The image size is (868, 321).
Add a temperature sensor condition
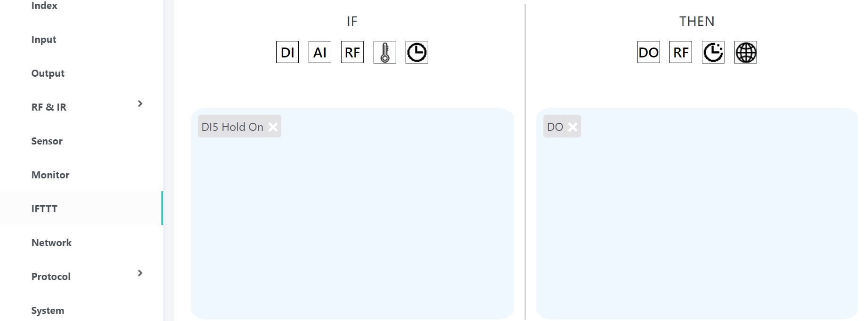384,52
